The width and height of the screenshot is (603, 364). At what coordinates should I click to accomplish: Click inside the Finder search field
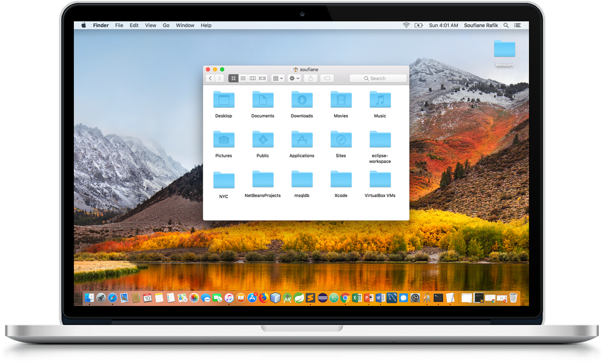pos(378,78)
